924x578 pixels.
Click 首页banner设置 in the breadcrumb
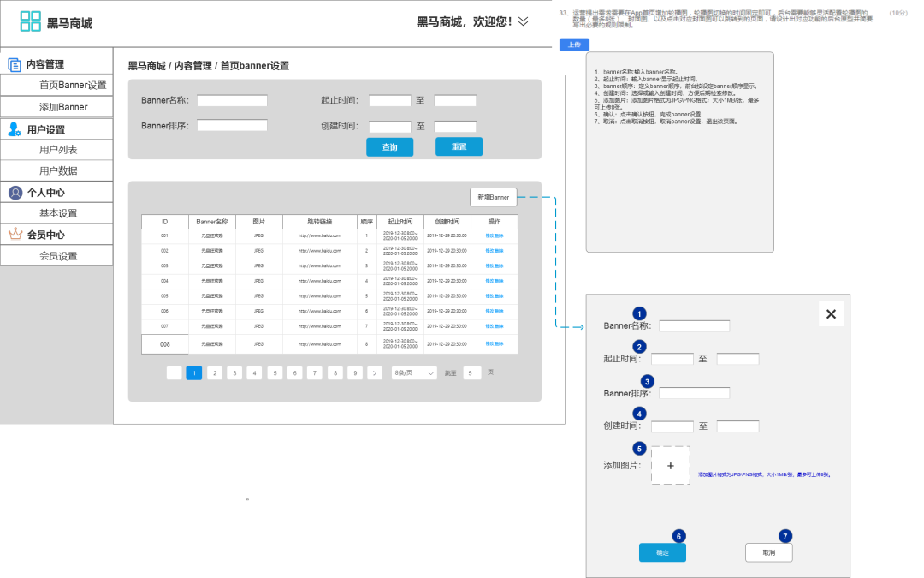pos(255,65)
